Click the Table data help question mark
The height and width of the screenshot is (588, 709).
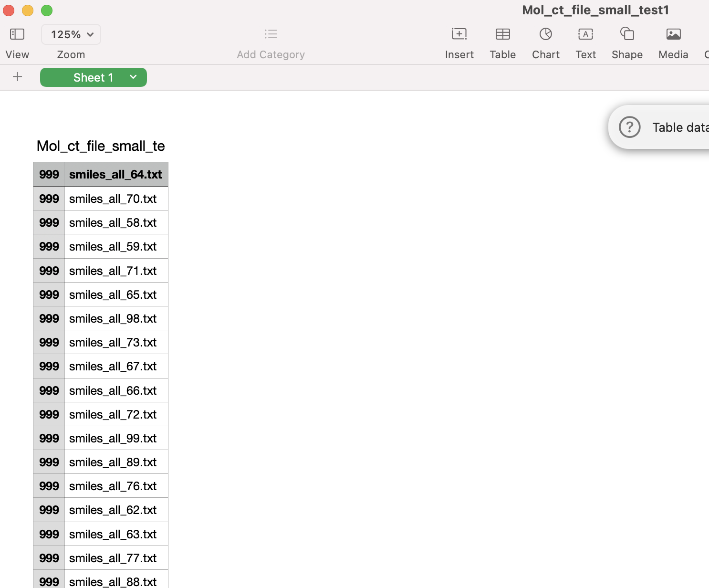[629, 127]
